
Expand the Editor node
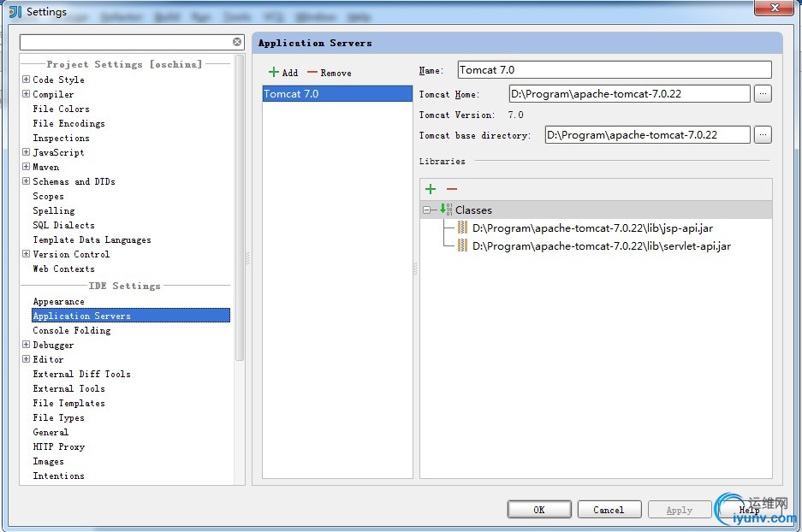(x=26, y=358)
